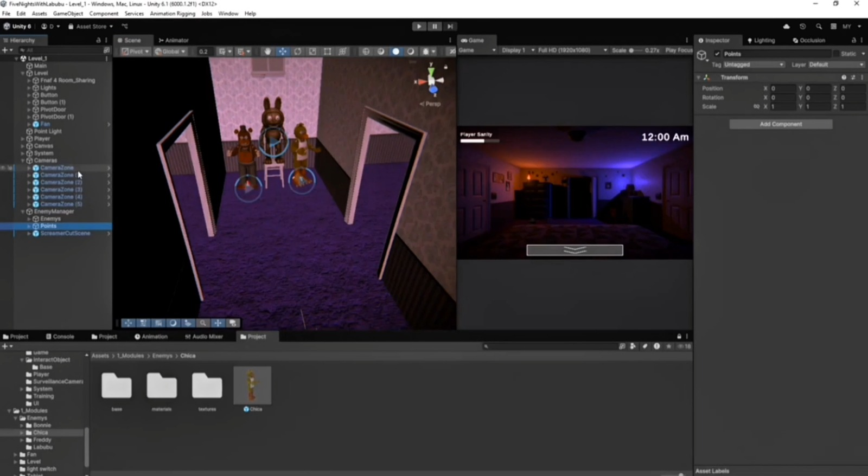The width and height of the screenshot is (868, 476).
Task: Select the Transform tool
Action: click(342, 52)
